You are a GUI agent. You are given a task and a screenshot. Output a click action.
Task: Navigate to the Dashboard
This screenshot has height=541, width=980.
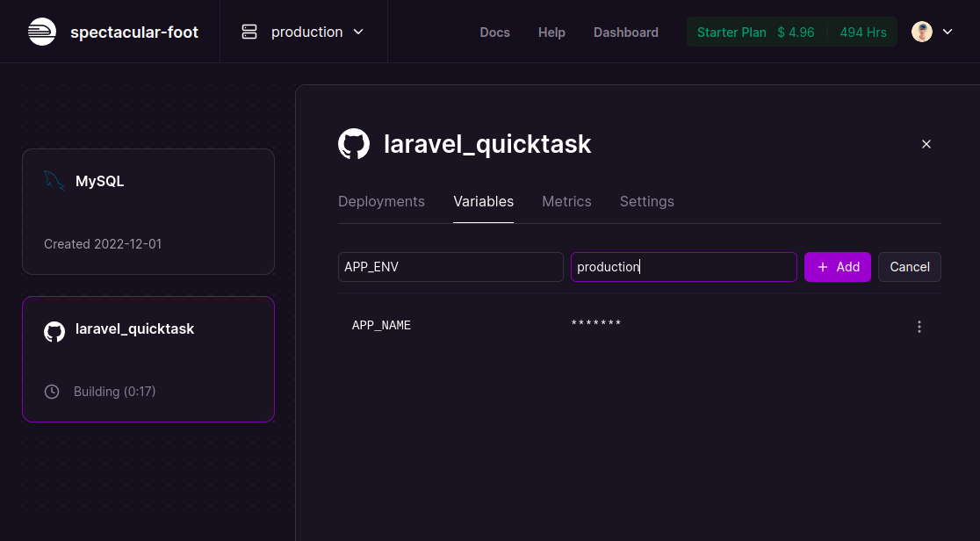tap(625, 32)
